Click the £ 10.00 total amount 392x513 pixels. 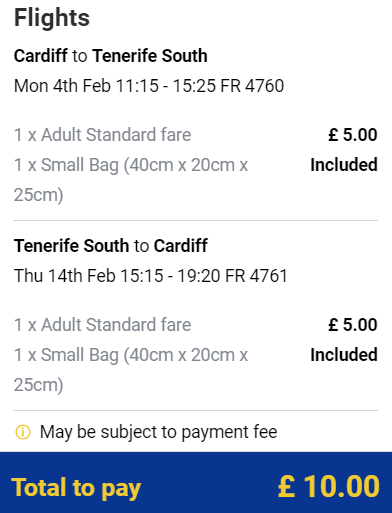329,487
